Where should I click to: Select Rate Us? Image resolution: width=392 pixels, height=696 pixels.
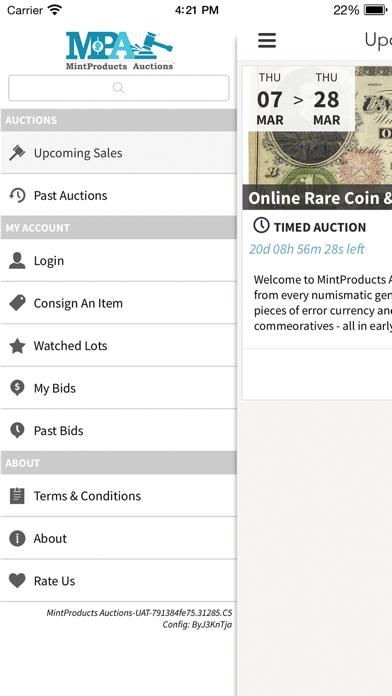(x=119, y=581)
